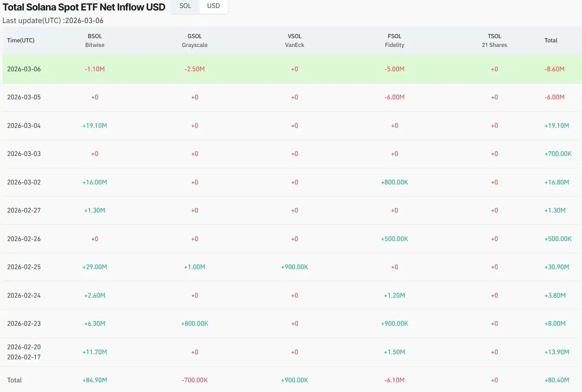Click the 2026-03-04 date cell
This screenshot has height=392, width=582.
click(24, 126)
